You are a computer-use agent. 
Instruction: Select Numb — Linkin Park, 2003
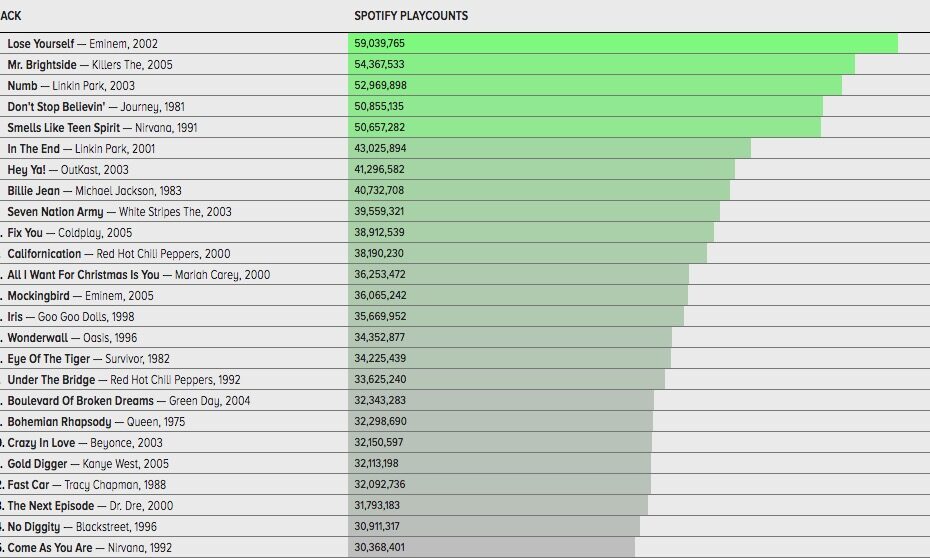(x=71, y=86)
